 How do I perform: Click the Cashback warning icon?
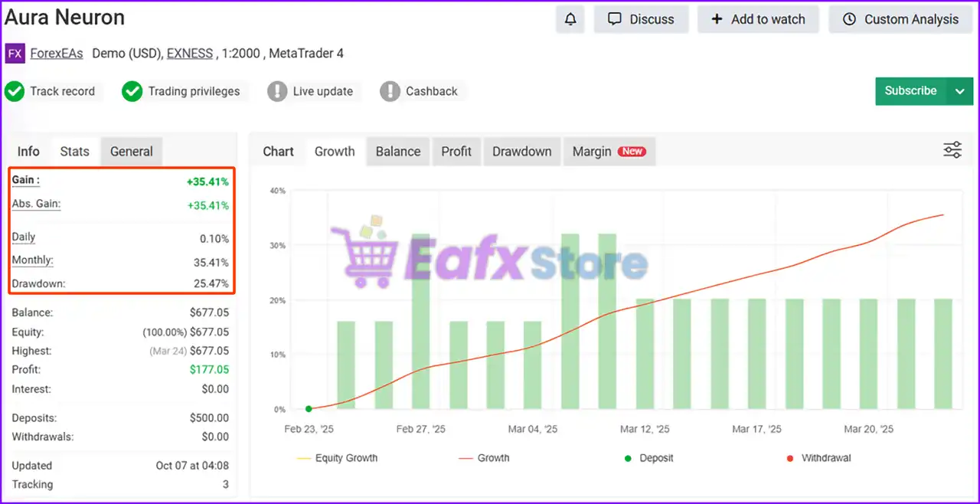(x=390, y=91)
